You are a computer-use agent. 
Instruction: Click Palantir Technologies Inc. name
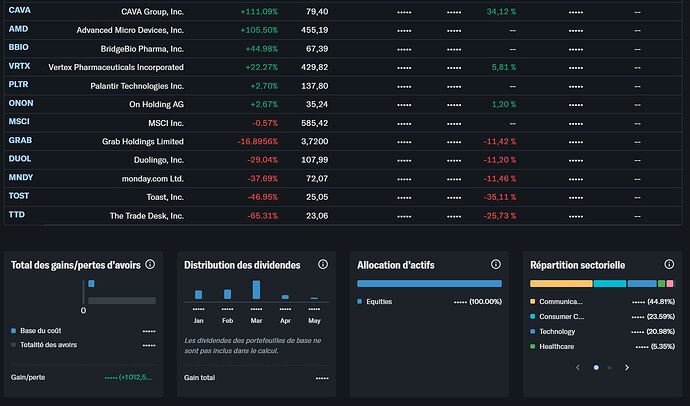click(x=137, y=86)
